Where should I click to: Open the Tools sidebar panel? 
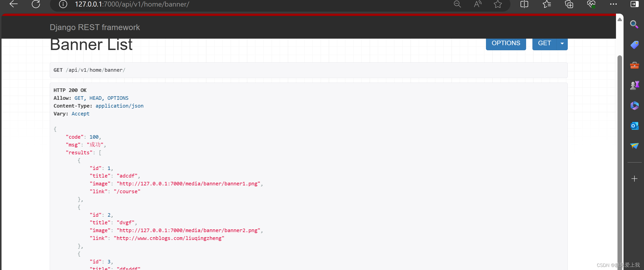tap(635, 65)
